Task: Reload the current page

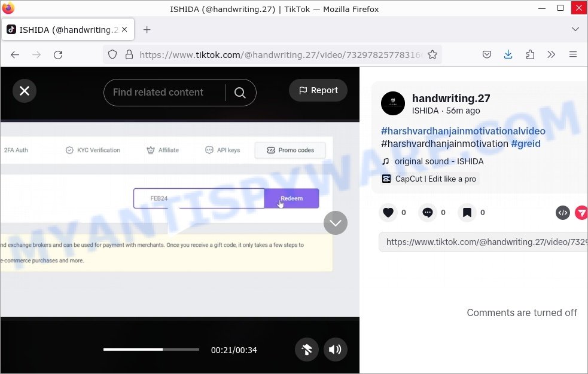Action: (58, 54)
